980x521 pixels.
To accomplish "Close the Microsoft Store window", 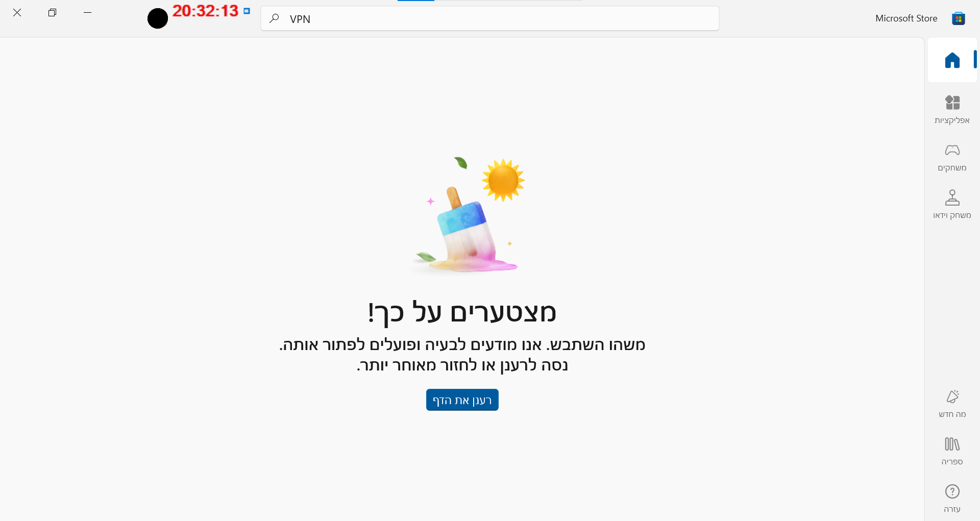I will coord(17,13).
